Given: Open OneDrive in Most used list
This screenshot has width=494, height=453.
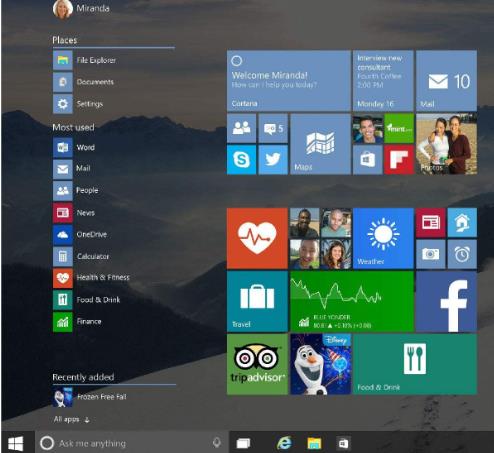Looking at the screenshot, I should click(x=80, y=235).
